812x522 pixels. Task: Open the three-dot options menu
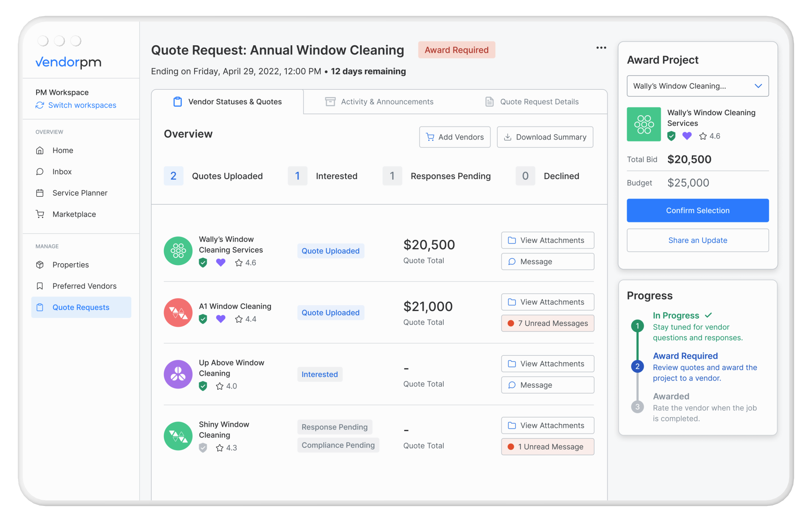601,48
